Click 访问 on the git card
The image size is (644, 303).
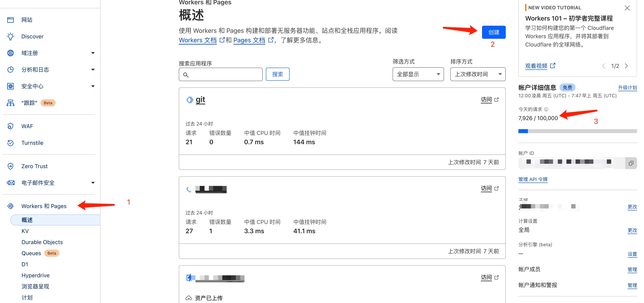[486, 99]
